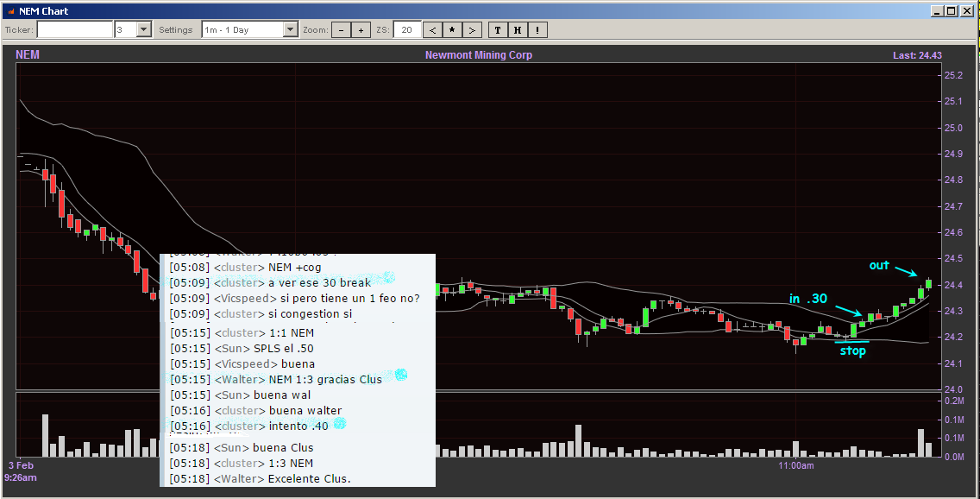Screen dimensions: 980x499
Task: Click chat line 'NEM 1:3 gracias Clus'
Action: (325, 380)
